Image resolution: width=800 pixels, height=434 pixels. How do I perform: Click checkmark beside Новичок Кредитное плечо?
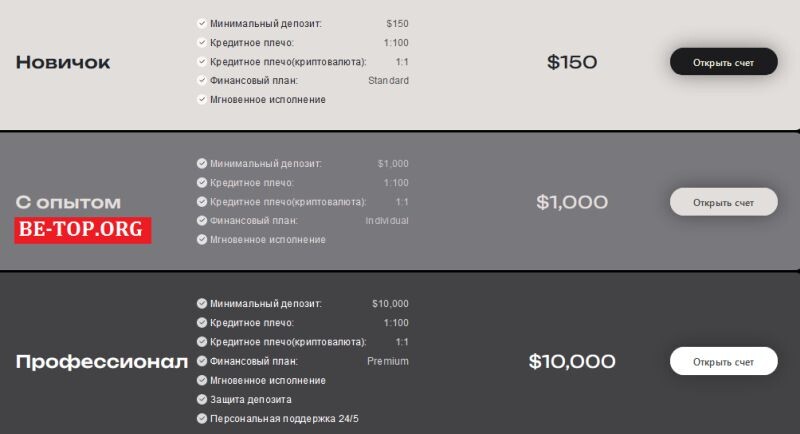point(202,42)
